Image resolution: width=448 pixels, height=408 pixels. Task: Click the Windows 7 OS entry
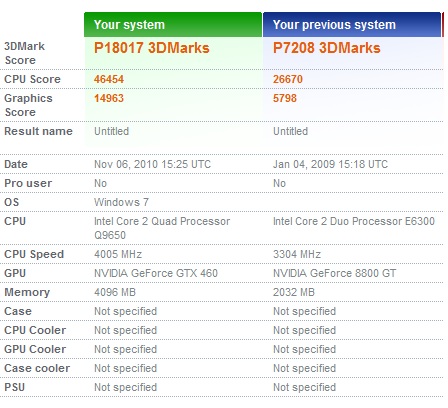pos(121,202)
